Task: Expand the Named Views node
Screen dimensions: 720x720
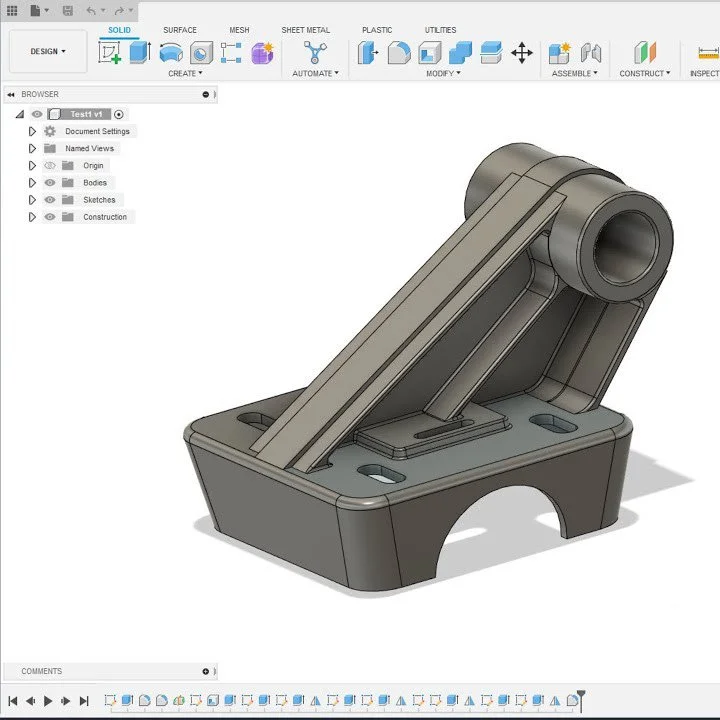Action: (x=32, y=148)
